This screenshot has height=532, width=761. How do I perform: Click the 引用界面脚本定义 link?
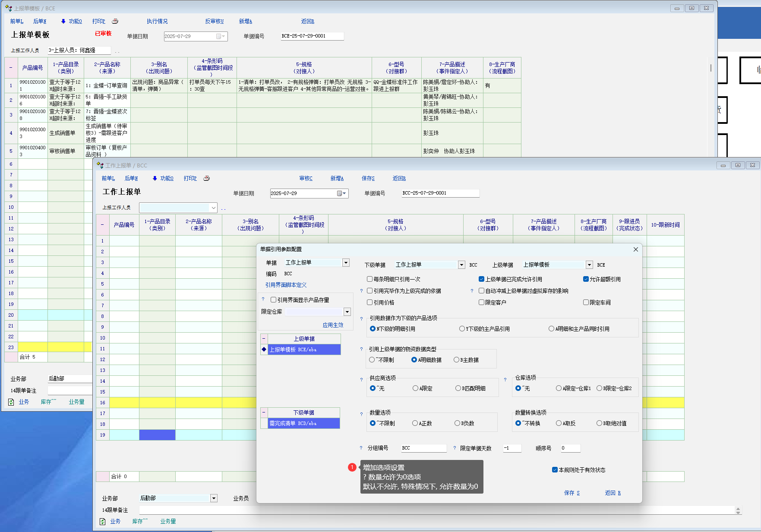click(x=286, y=285)
